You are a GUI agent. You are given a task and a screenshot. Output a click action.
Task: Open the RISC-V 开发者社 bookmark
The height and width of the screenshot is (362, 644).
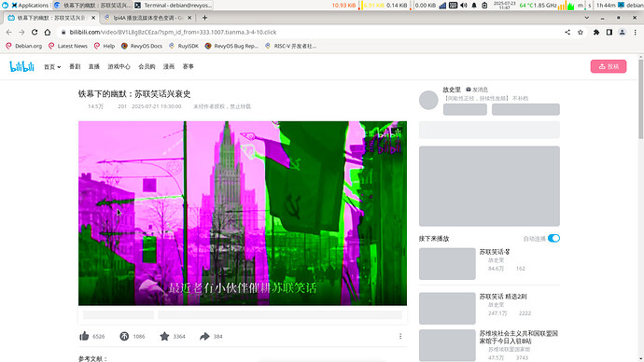[291, 46]
